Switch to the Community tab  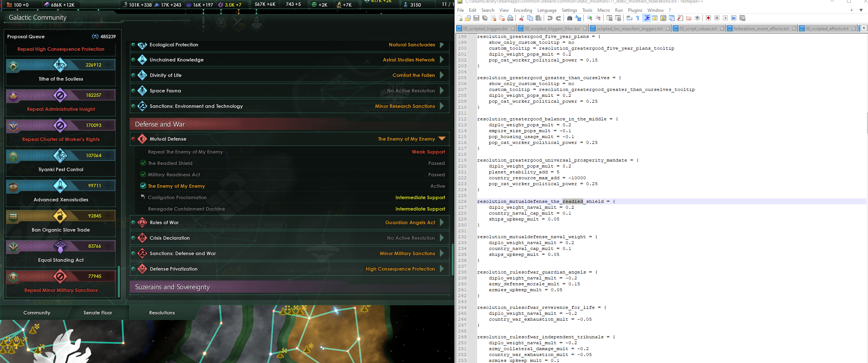tap(37, 313)
